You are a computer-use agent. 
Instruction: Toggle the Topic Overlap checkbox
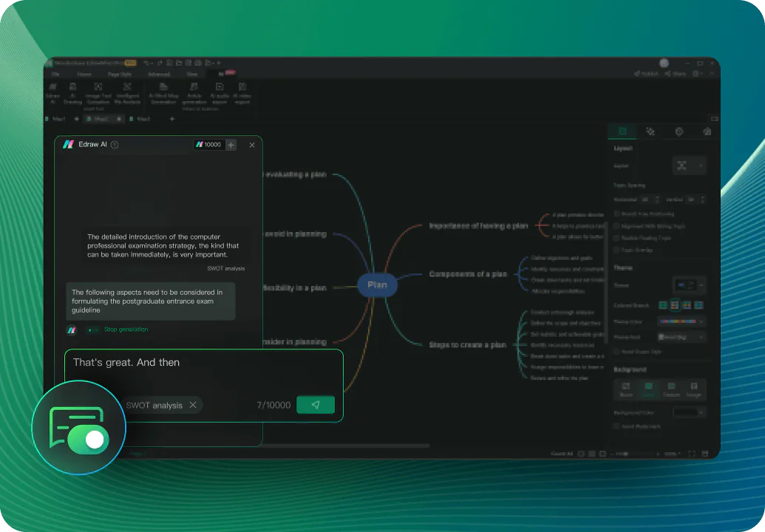pyautogui.click(x=616, y=250)
